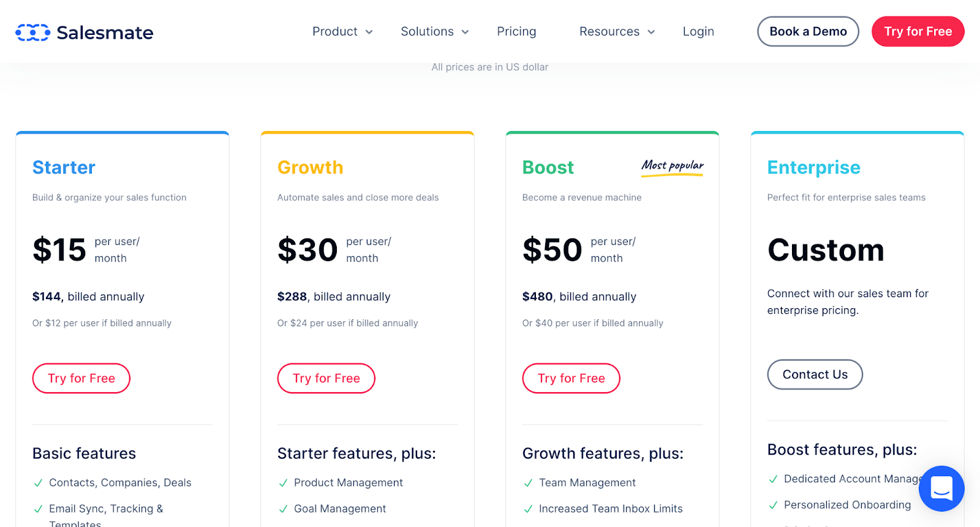Click checkmark beside Increased Team Inbox Limits
The width and height of the screenshot is (980, 527).
point(528,509)
